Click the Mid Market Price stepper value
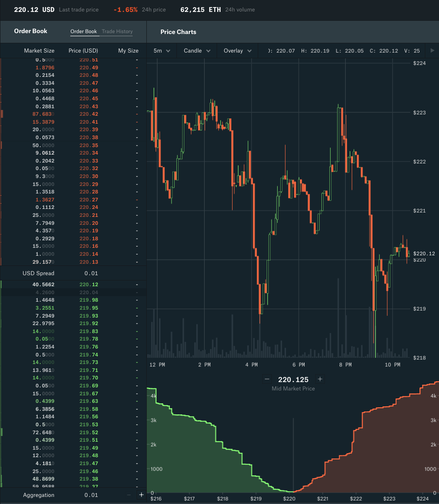This screenshot has width=439, height=504. [x=293, y=379]
